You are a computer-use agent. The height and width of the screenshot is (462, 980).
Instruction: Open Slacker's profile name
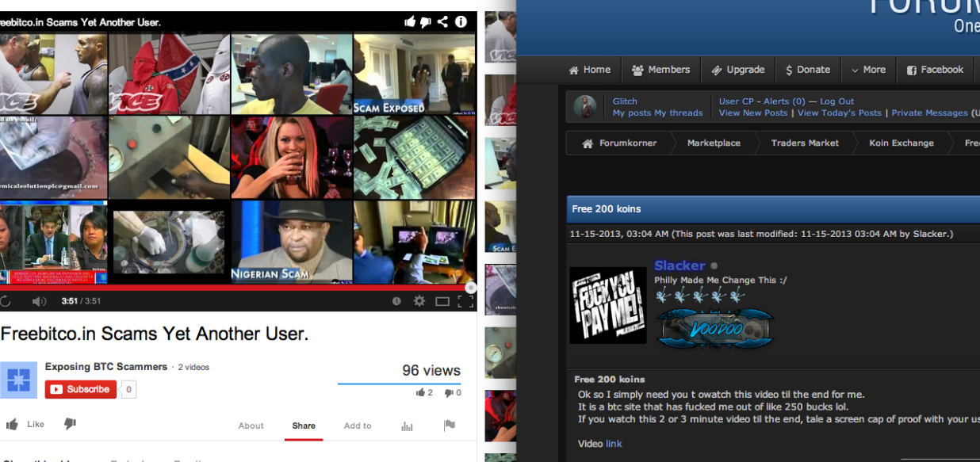pyautogui.click(x=679, y=266)
